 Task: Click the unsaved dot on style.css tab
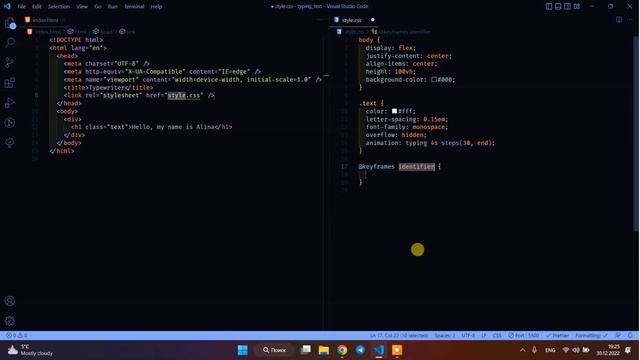pos(373,20)
